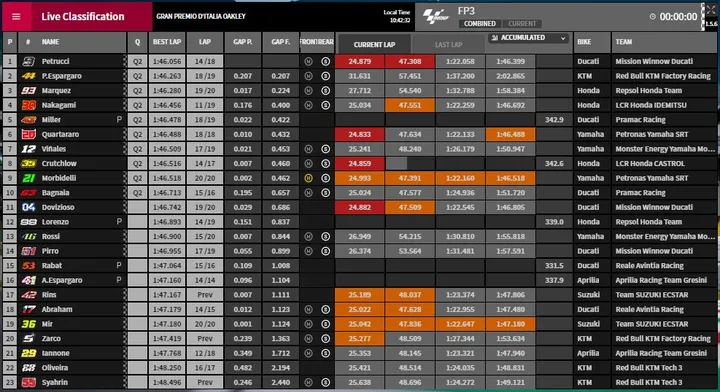Click Quartararo's orange 1:46.488 lap time
The image size is (720, 392).
coord(510,134)
